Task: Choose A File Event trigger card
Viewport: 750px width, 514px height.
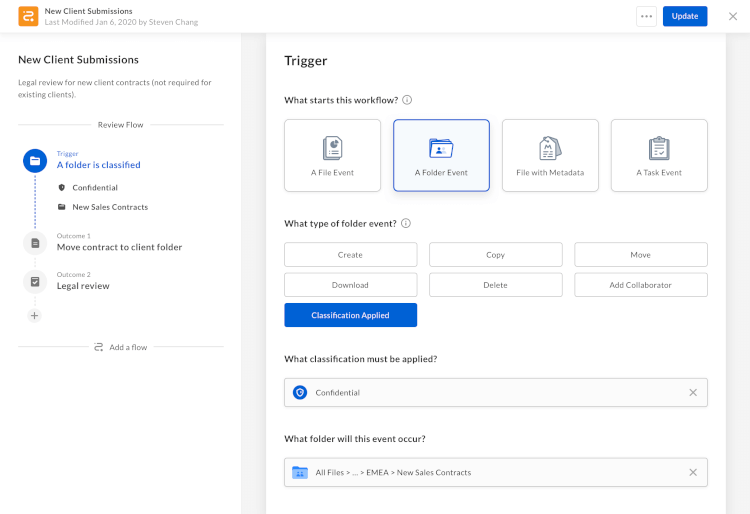Action: click(x=332, y=155)
